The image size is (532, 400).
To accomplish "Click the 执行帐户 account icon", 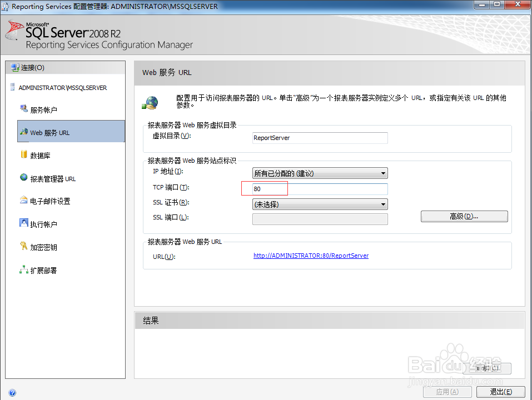I will point(24,223).
